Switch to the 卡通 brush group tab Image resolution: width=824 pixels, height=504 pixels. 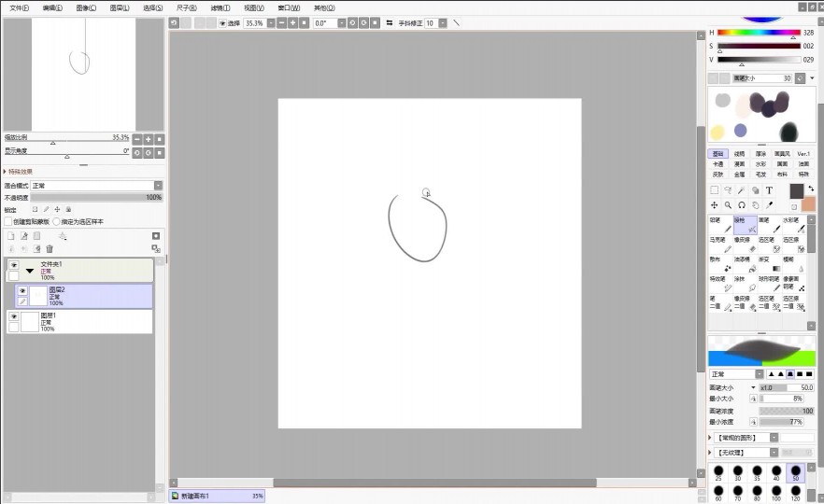click(717, 164)
